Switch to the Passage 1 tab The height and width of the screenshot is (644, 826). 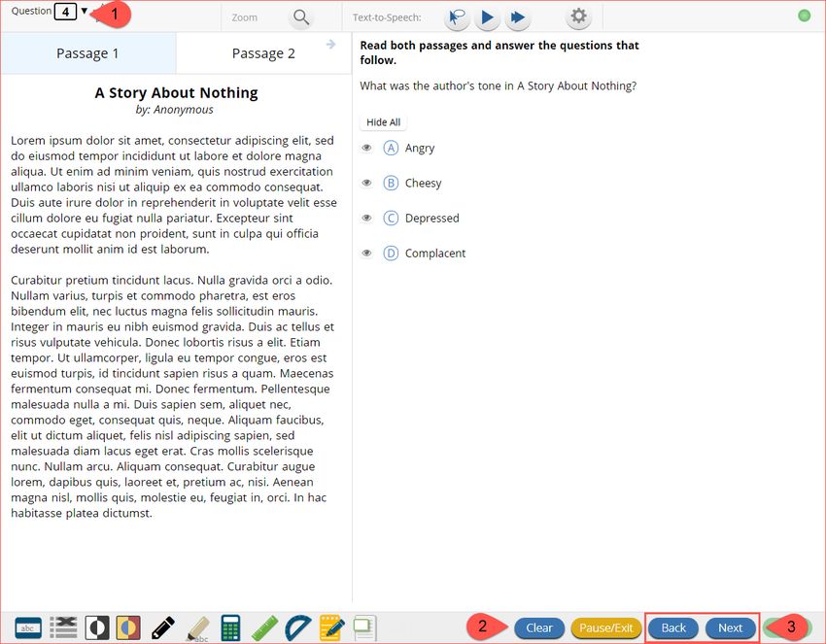tap(88, 53)
